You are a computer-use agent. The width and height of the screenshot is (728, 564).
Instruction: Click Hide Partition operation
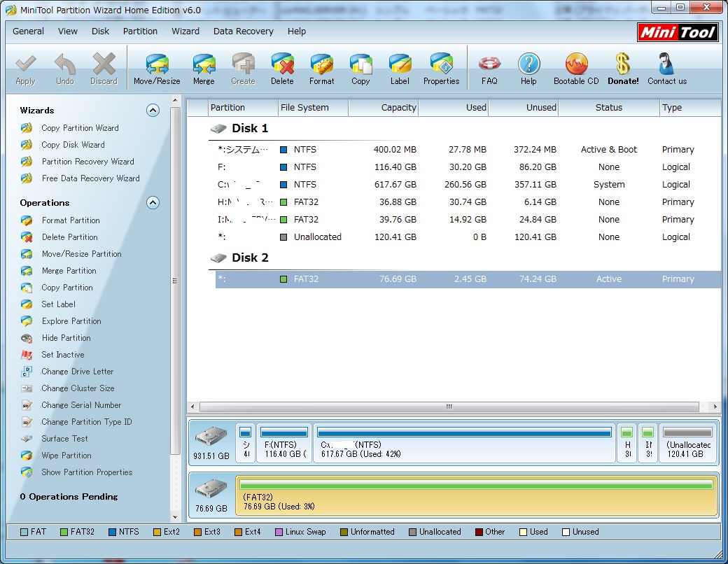pyautogui.click(x=66, y=337)
